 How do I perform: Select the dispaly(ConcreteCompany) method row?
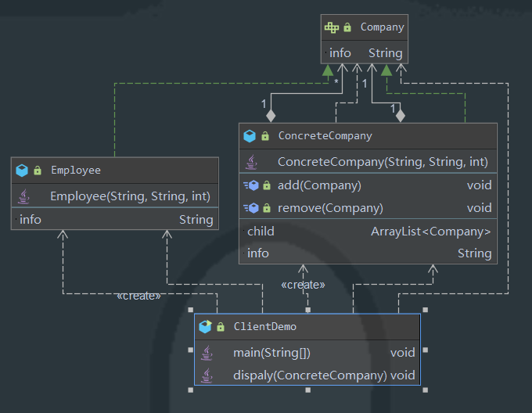coord(307,375)
